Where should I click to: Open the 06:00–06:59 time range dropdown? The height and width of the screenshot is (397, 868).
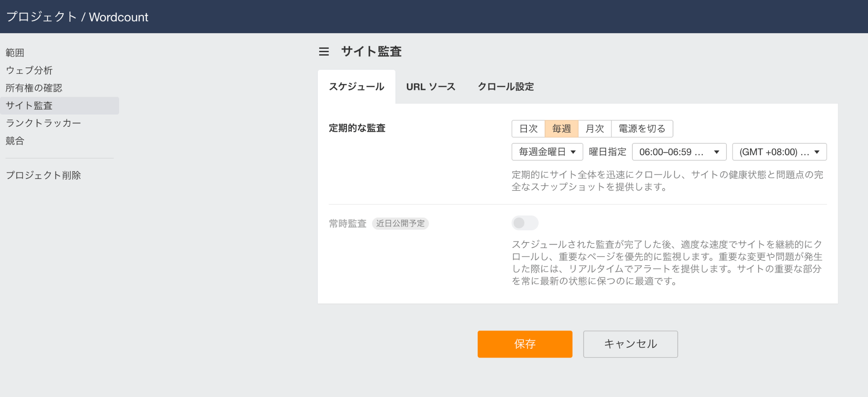pyautogui.click(x=679, y=151)
